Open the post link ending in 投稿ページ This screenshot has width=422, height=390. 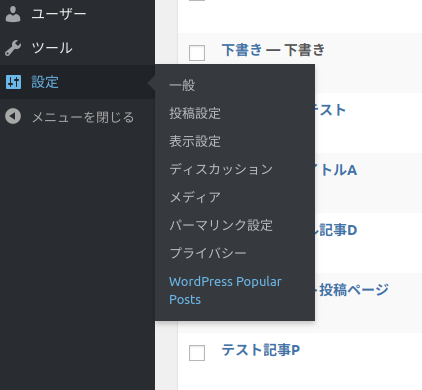point(352,290)
